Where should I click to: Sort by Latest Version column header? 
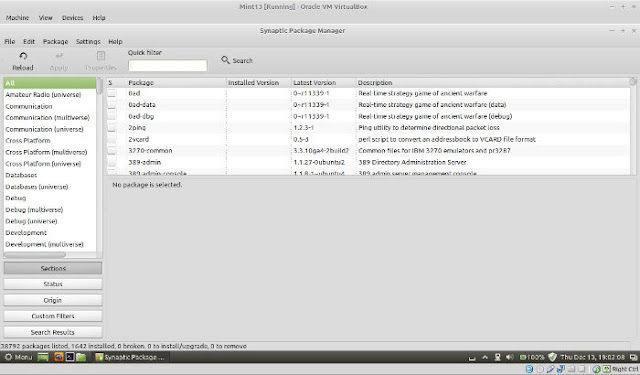(324, 82)
